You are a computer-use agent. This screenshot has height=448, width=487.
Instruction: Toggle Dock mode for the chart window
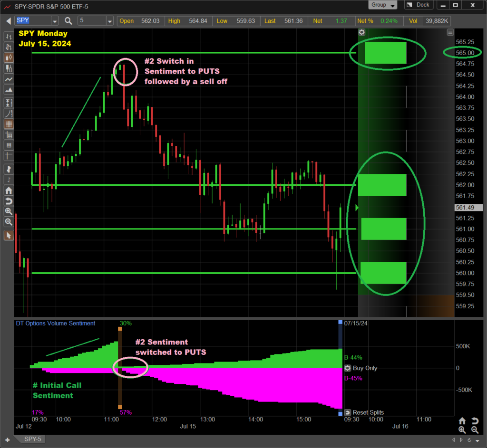(418, 5)
